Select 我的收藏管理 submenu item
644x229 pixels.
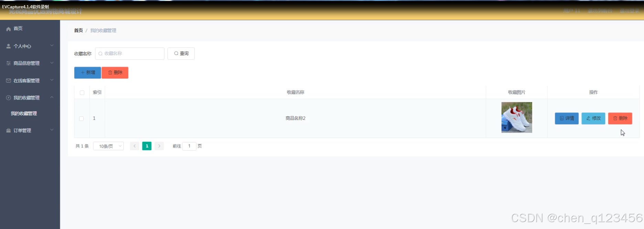pyautogui.click(x=24, y=113)
